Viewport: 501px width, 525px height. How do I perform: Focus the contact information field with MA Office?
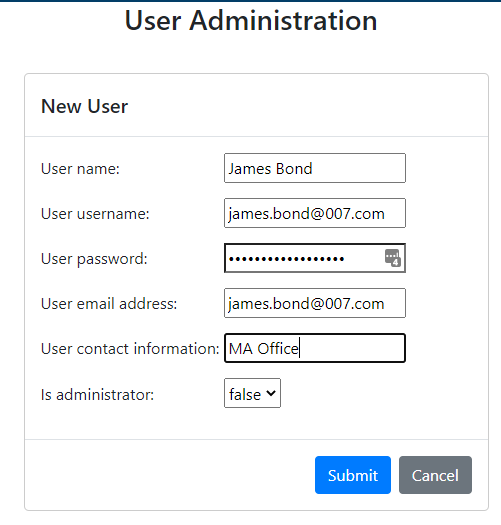pos(315,348)
